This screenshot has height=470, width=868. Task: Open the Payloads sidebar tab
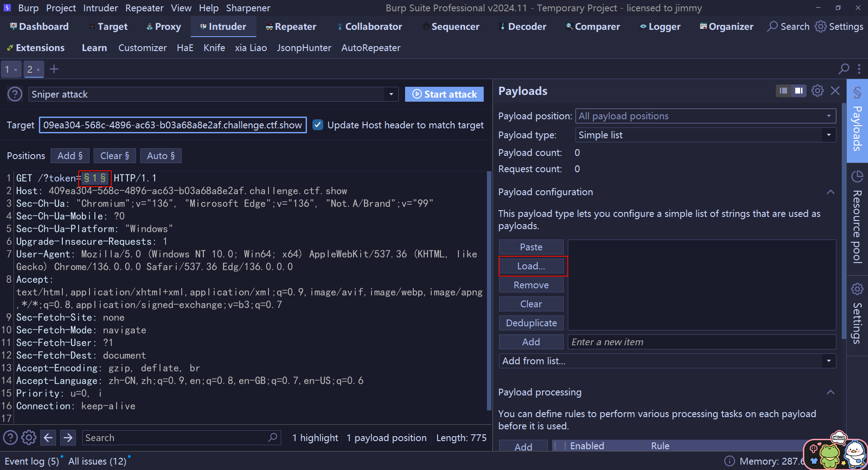pyautogui.click(x=857, y=121)
